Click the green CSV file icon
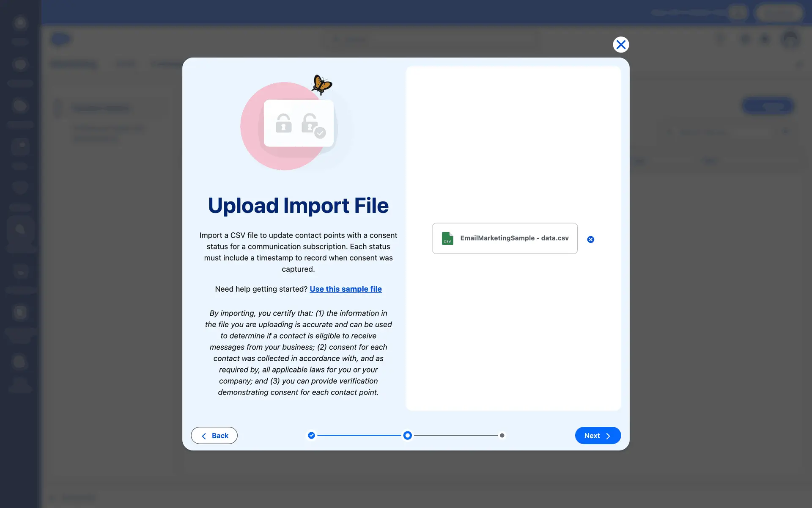 [447, 238]
